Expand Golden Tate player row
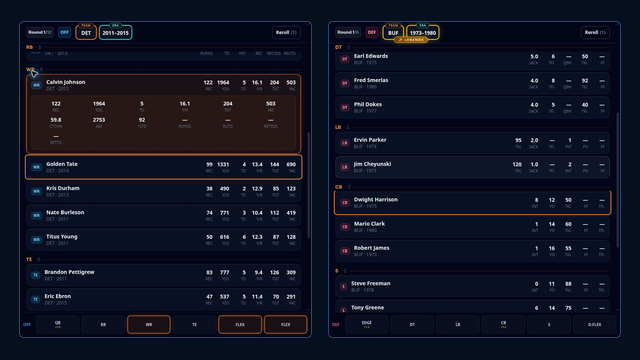The width and height of the screenshot is (640, 360). (x=164, y=167)
